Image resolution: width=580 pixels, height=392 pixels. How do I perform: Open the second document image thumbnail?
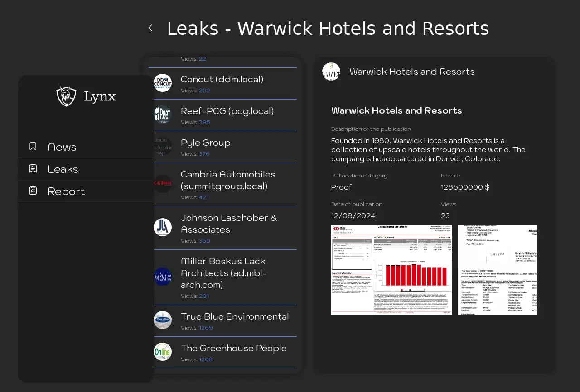pos(497,270)
